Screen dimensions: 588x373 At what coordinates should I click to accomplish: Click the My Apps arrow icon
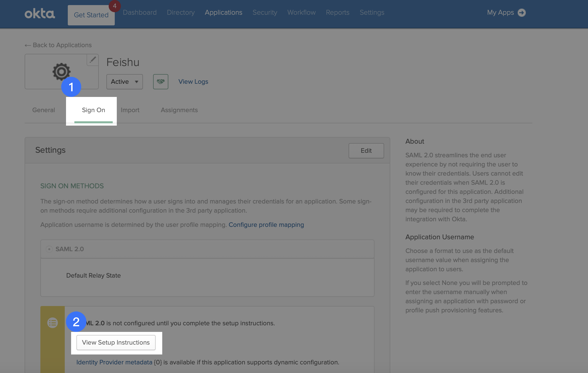(522, 12)
